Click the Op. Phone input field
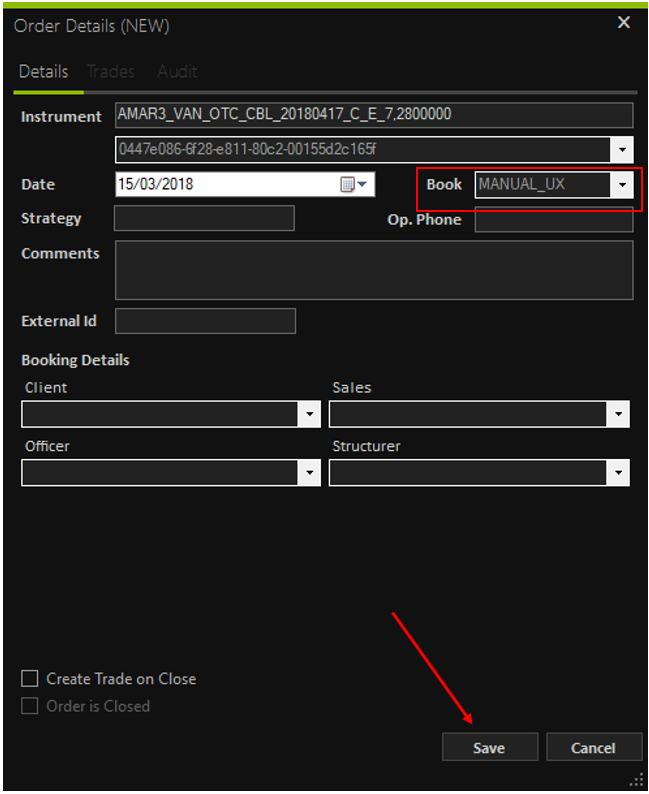The width and height of the screenshot is (649, 794). 553,220
